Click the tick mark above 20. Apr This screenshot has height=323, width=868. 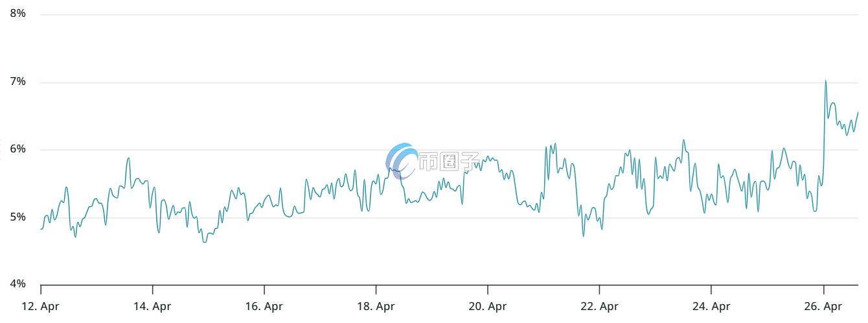click(488, 289)
